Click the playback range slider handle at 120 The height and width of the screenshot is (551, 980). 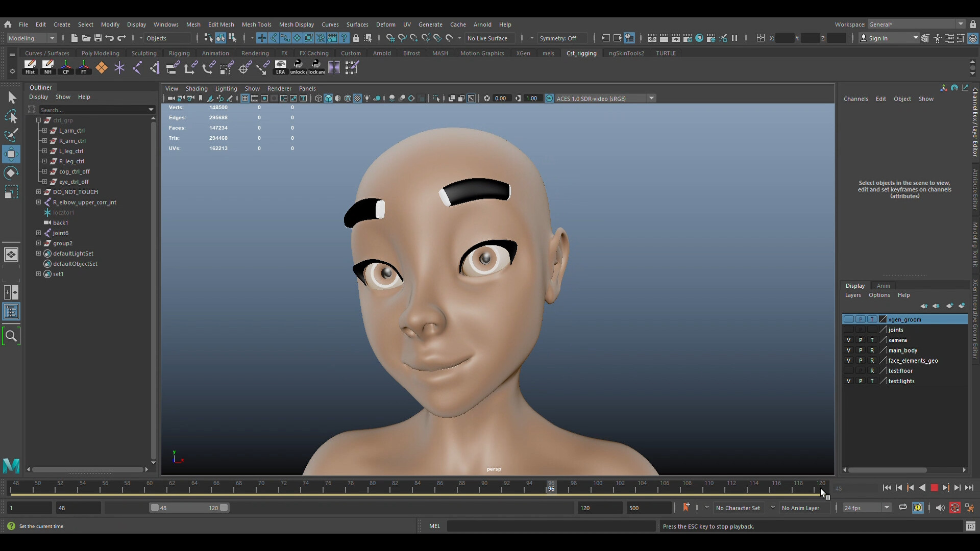point(224,508)
